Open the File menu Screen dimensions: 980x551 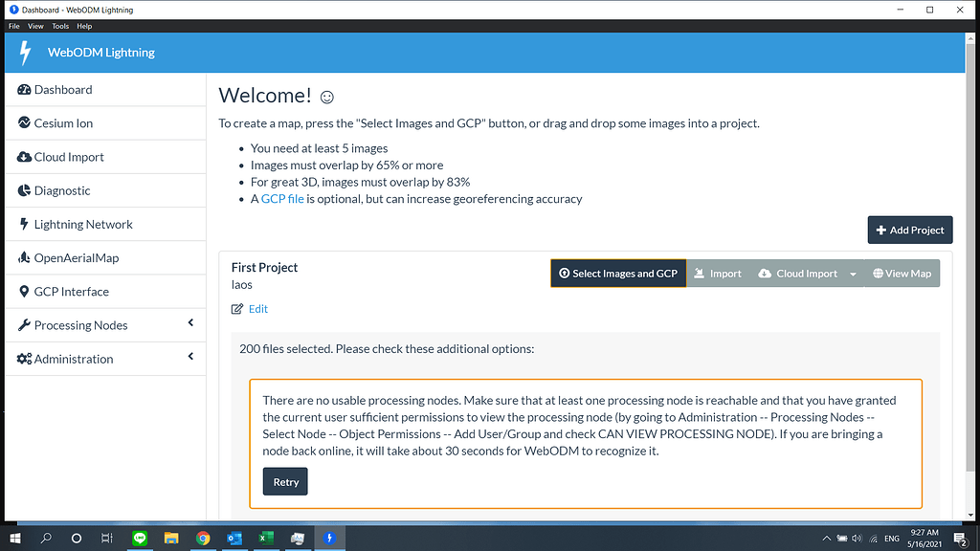click(x=12, y=26)
